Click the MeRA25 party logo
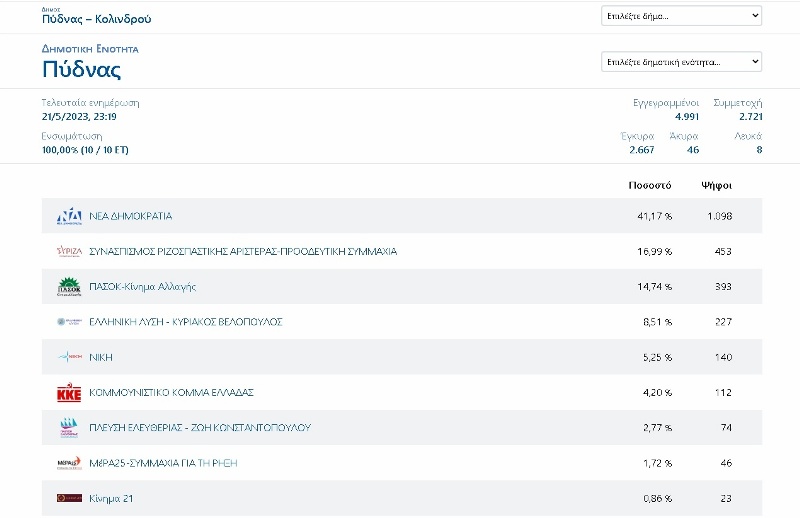 coord(69,463)
